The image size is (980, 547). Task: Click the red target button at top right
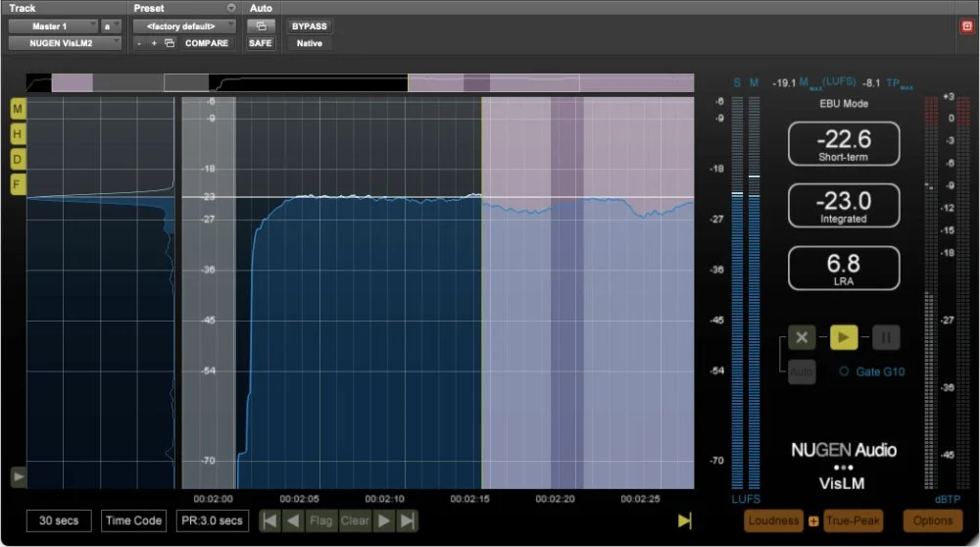click(x=967, y=26)
